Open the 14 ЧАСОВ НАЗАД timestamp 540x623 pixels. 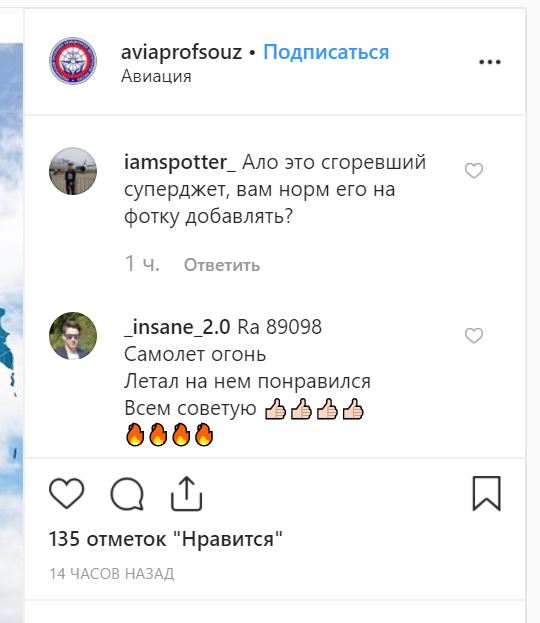click(x=112, y=574)
